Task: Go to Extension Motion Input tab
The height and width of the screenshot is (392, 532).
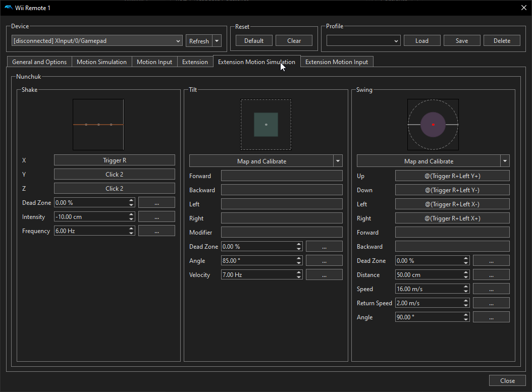Action: click(337, 62)
